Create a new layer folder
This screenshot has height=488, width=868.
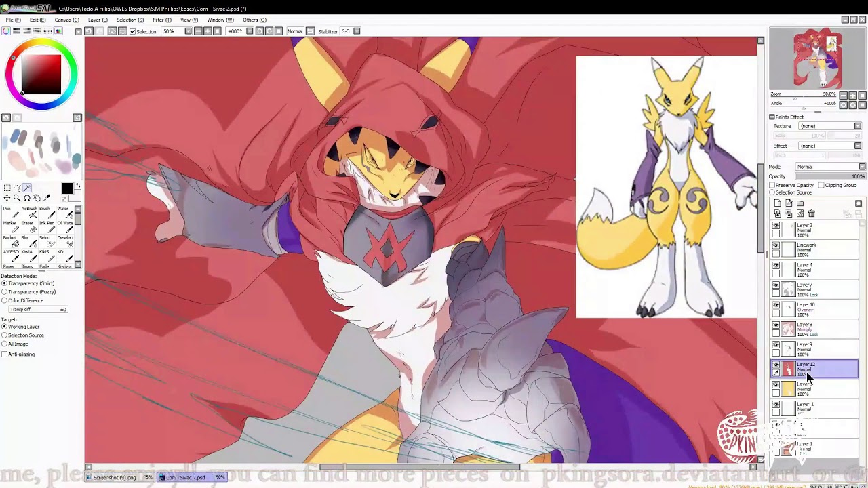(x=800, y=203)
